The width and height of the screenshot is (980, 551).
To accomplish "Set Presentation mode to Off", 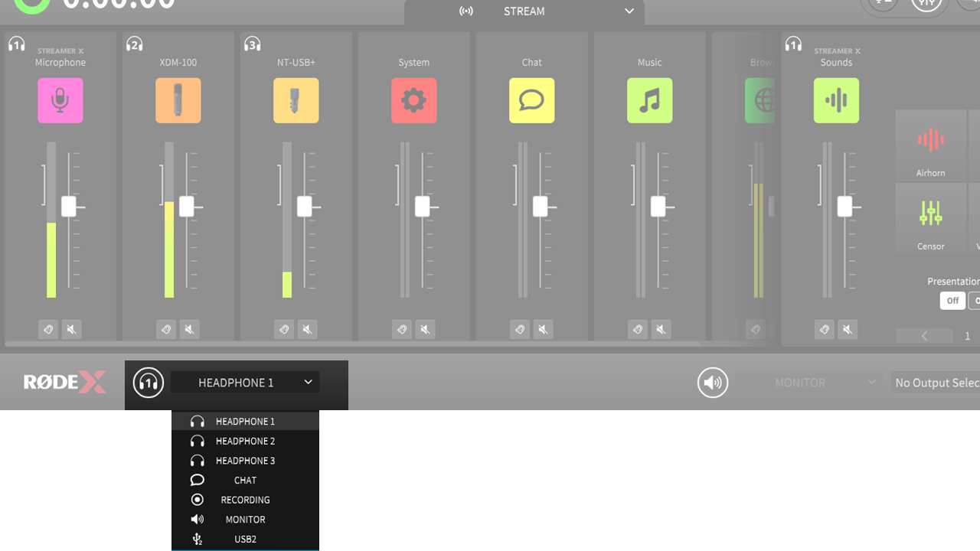I will click(952, 300).
